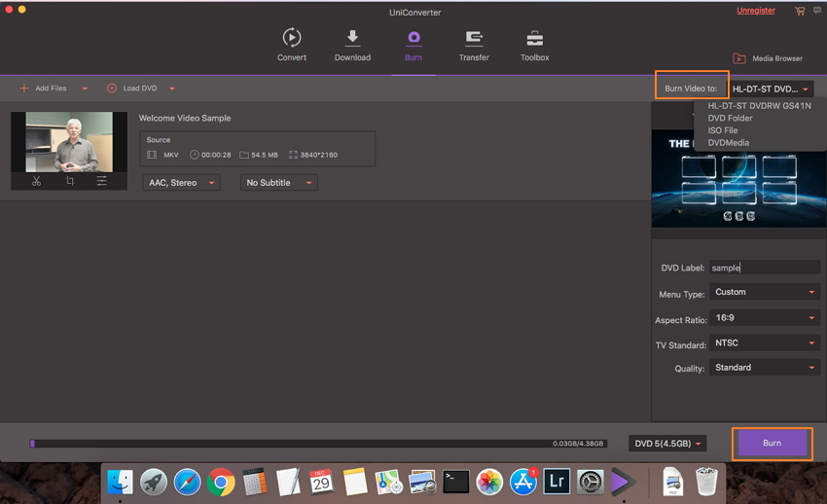Screen dimensions: 827x504
Task: Open Calculator in the Dock
Action: (254, 482)
